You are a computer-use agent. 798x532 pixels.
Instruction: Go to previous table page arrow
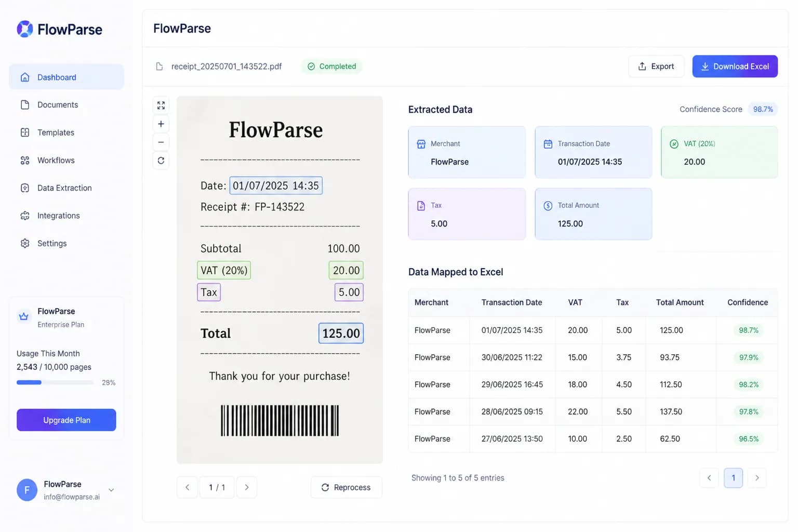(709, 478)
